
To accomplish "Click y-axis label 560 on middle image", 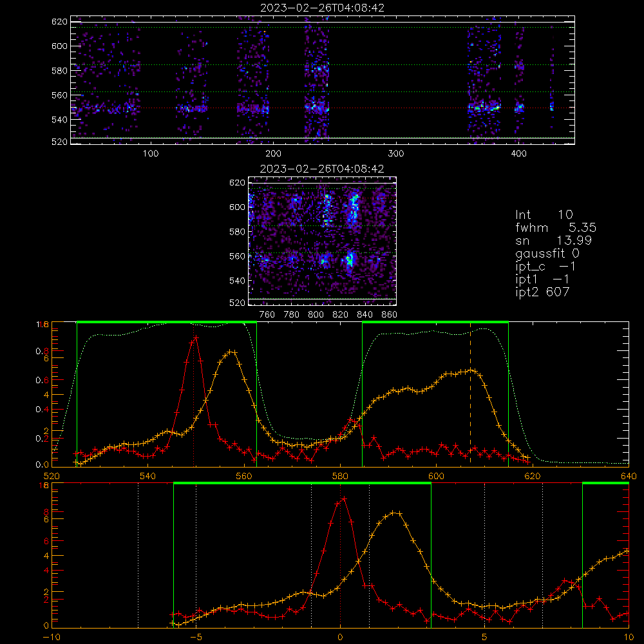I will [x=237, y=256].
